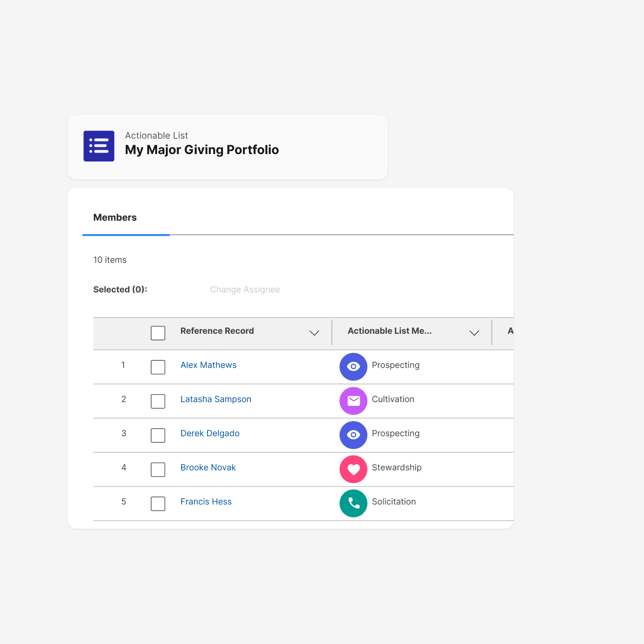Tick the checkbox for Francis Hess
644x644 pixels.
[x=158, y=504]
